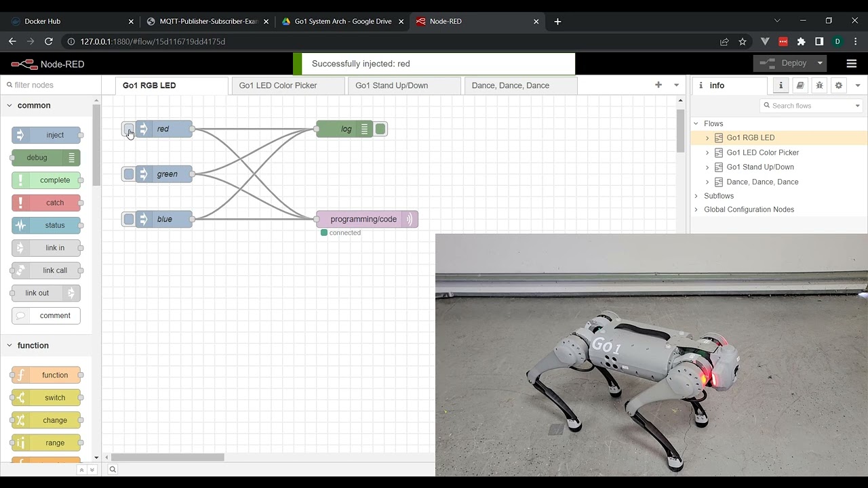Viewport: 868px width, 488px height.
Task: Collapse all palette categories double-up arrow
Action: point(81,470)
